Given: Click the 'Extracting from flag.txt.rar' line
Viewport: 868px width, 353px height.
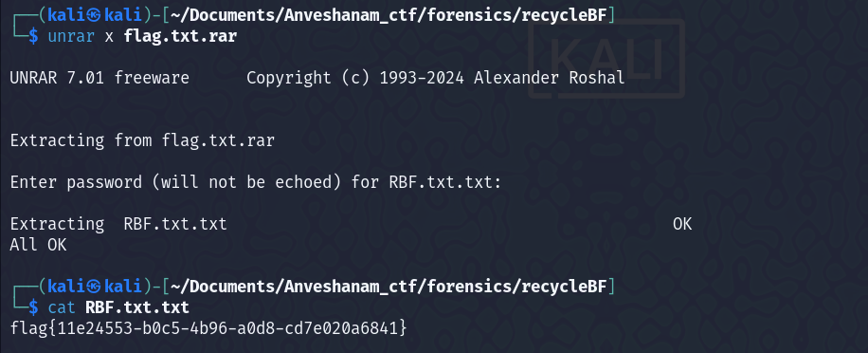Looking at the screenshot, I should click(142, 140).
